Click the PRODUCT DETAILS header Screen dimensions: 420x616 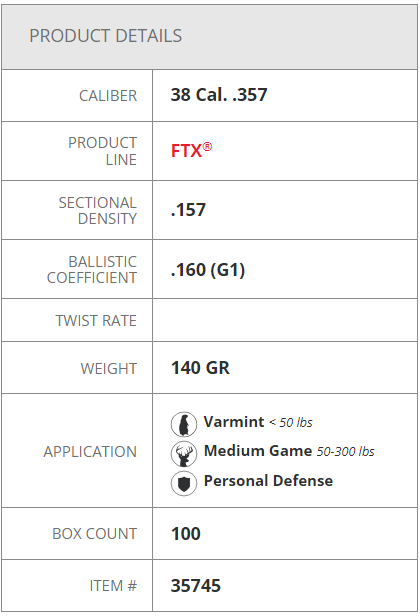[106, 36]
